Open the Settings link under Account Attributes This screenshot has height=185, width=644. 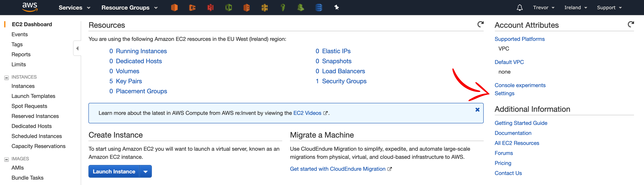(504, 93)
